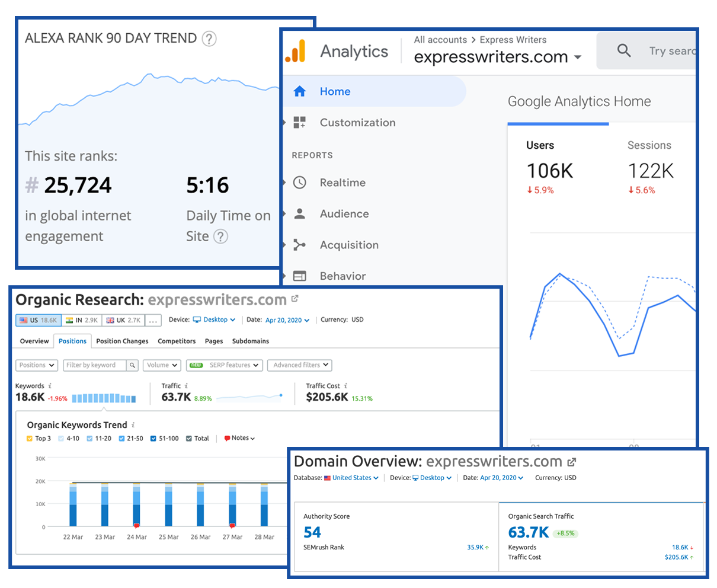Open Behavior reports via its window icon
717x588 pixels.
click(x=300, y=276)
